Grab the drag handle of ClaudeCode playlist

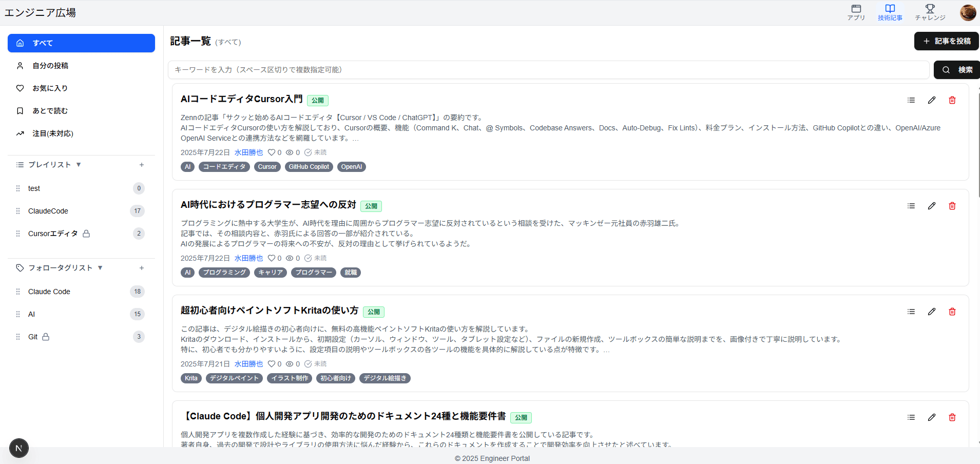pos(18,211)
